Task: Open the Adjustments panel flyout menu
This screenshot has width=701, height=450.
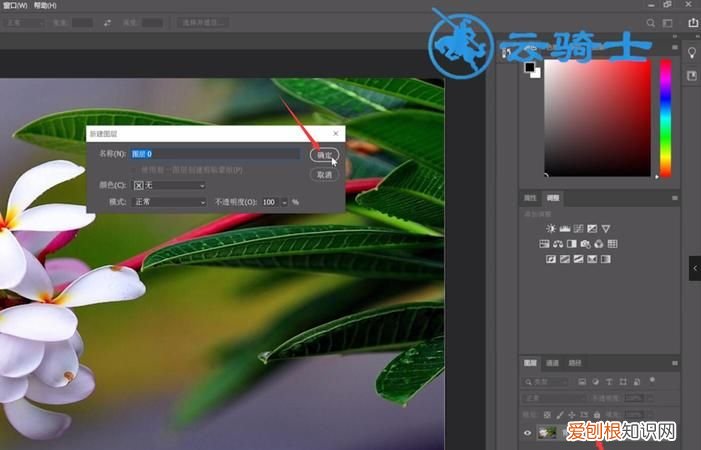Action: click(x=675, y=198)
